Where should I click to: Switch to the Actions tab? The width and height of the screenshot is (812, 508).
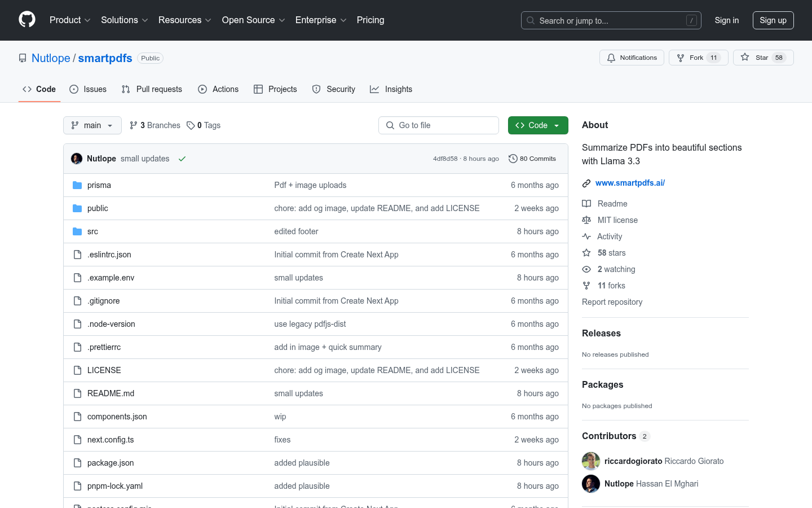click(218, 89)
